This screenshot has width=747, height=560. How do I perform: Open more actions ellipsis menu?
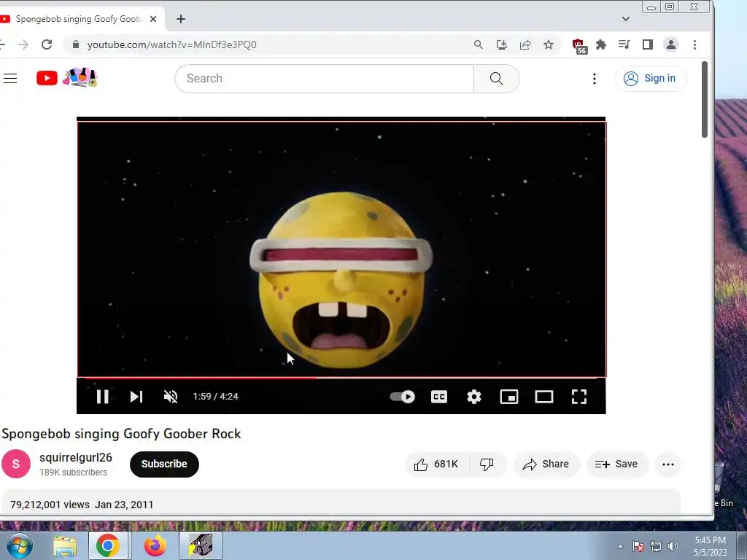[668, 464]
